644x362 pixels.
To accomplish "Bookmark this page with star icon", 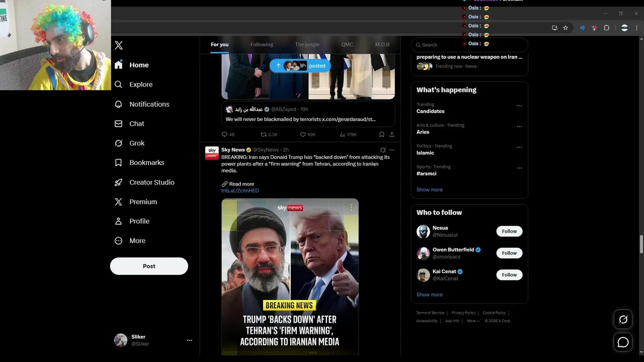I will [566, 28].
